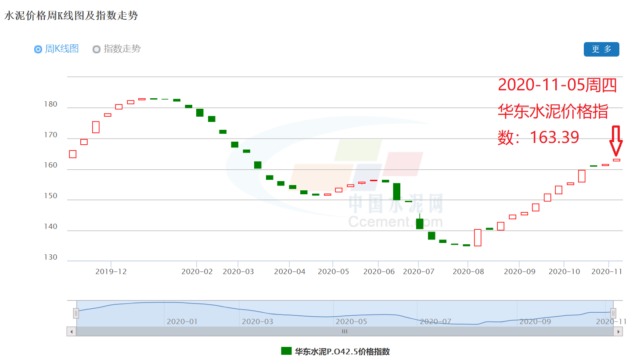Click the first red candlestick near 165
The image size is (640, 364).
point(73,154)
